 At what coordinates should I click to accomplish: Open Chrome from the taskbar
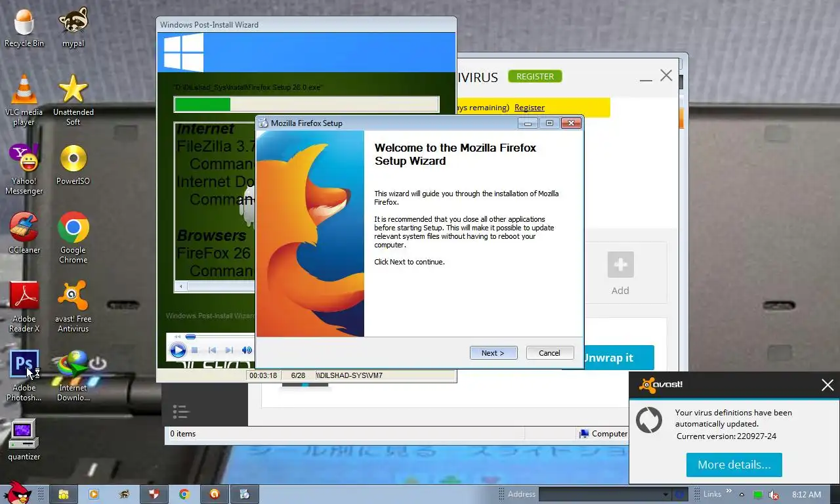point(184,494)
